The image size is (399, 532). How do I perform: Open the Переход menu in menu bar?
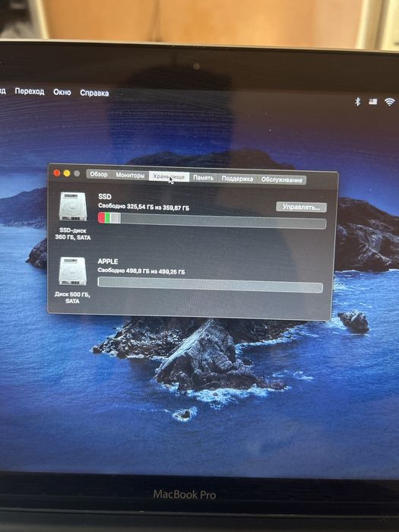[x=30, y=91]
